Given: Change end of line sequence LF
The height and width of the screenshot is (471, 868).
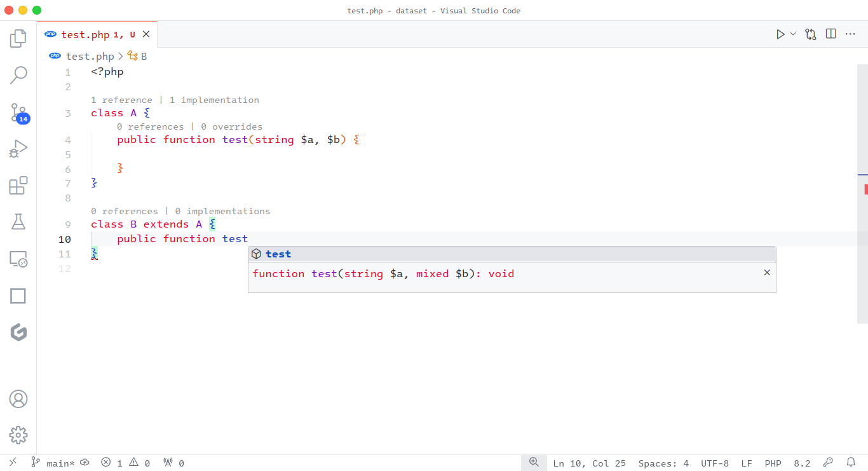Looking at the screenshot, I should tap(747, 463).
